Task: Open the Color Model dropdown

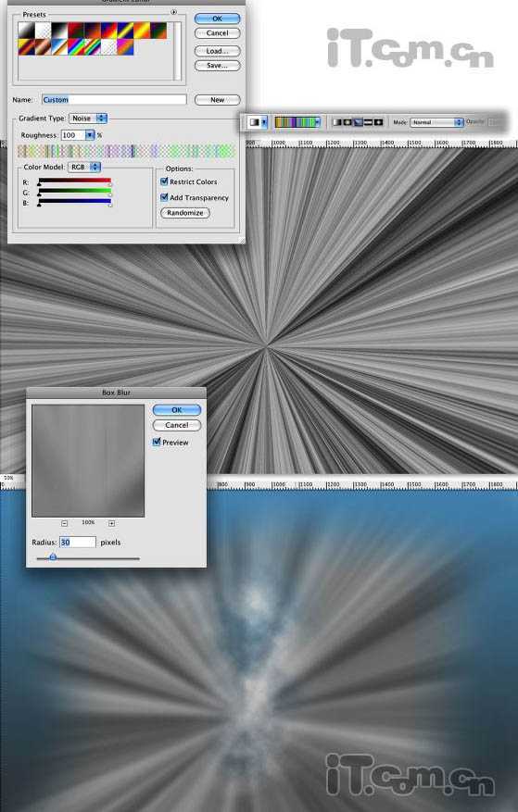Action: (84, 167)
